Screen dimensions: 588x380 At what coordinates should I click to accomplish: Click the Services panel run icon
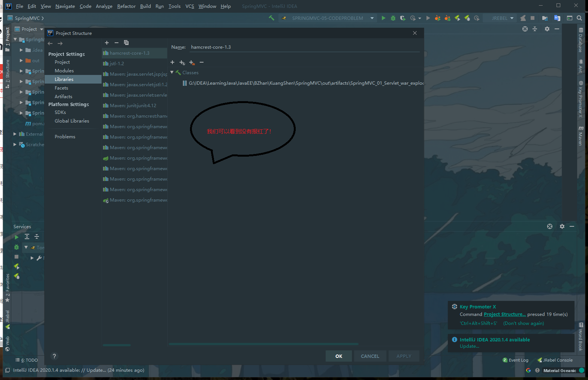[16, 237]
